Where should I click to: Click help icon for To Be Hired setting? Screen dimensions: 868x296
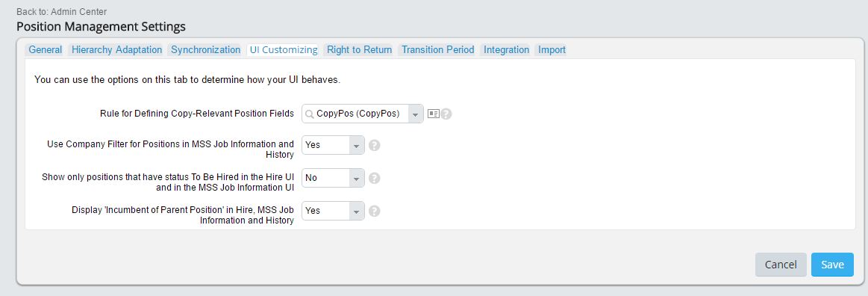374,178
